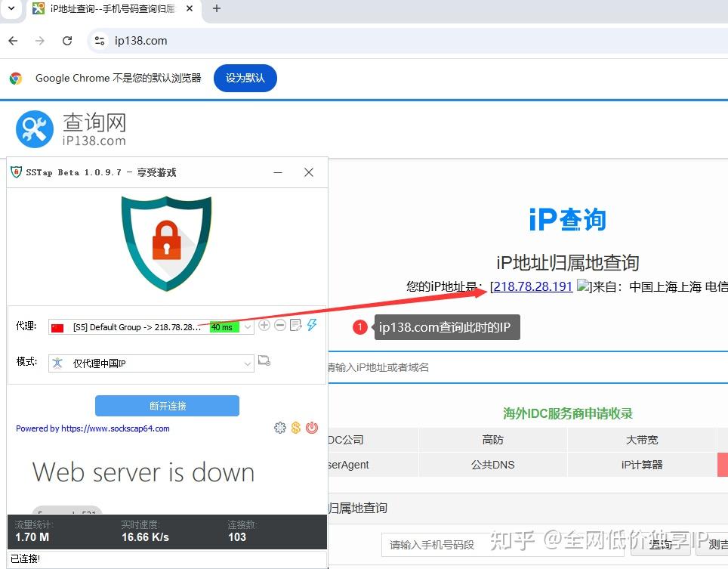Click the red power-off icon

pos(312,428)
